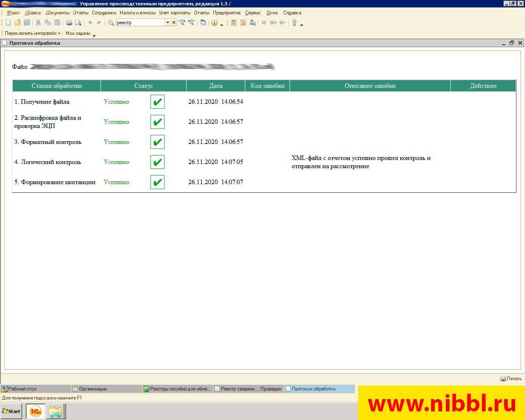Screen dimensions: 525x420
Task: Open Print preview from the toolbar
Action: pos(78,23)
